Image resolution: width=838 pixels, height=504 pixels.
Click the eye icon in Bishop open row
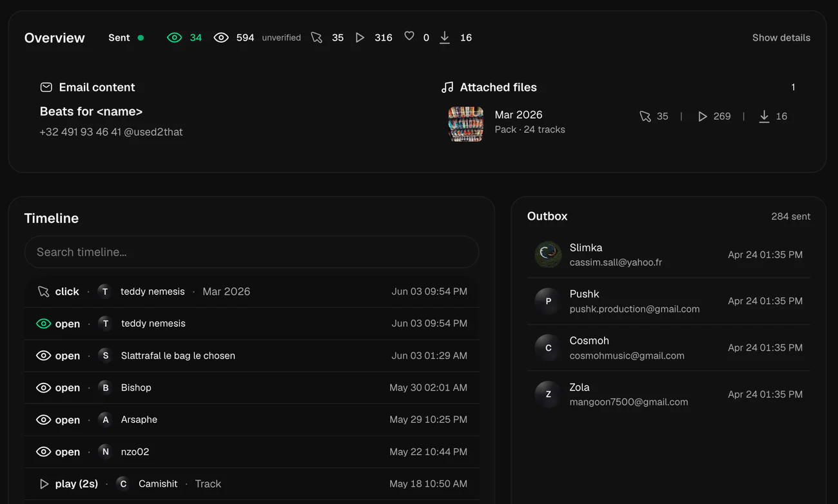[43, 388]
